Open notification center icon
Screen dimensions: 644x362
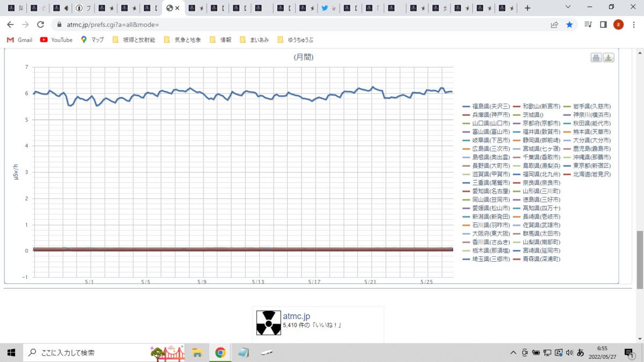click(630, 353)
